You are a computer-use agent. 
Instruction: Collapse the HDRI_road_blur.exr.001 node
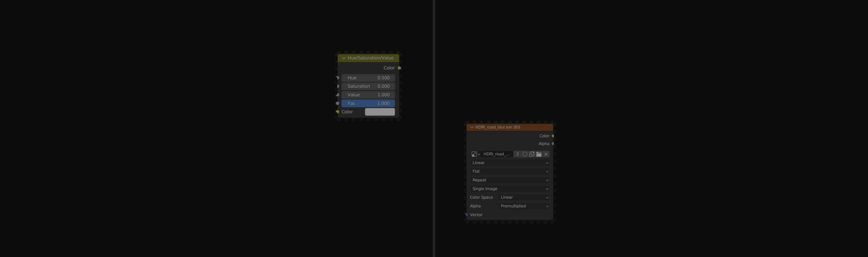(x=472, y=127)
